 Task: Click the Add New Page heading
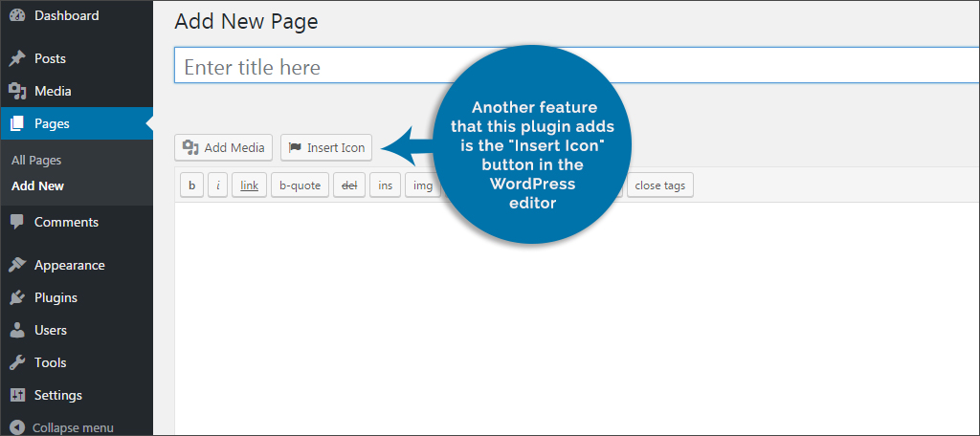coord(246,22)
